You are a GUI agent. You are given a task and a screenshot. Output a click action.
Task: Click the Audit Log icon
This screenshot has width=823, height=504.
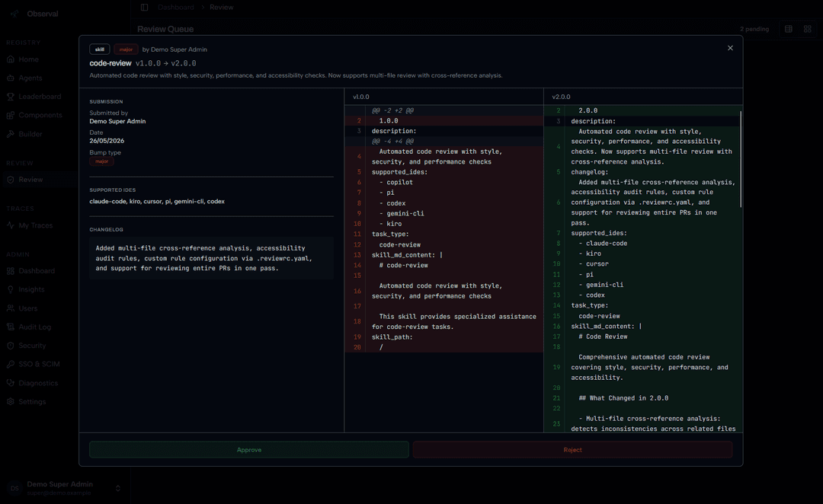click(x=11, y=327)
